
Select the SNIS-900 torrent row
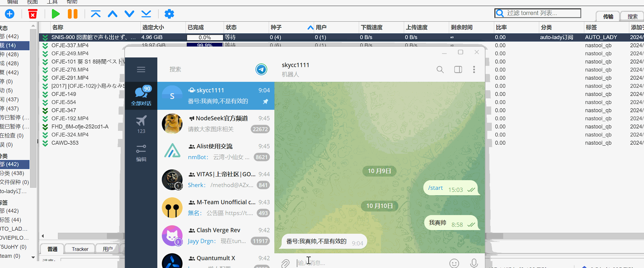click(x=341, y=37)
